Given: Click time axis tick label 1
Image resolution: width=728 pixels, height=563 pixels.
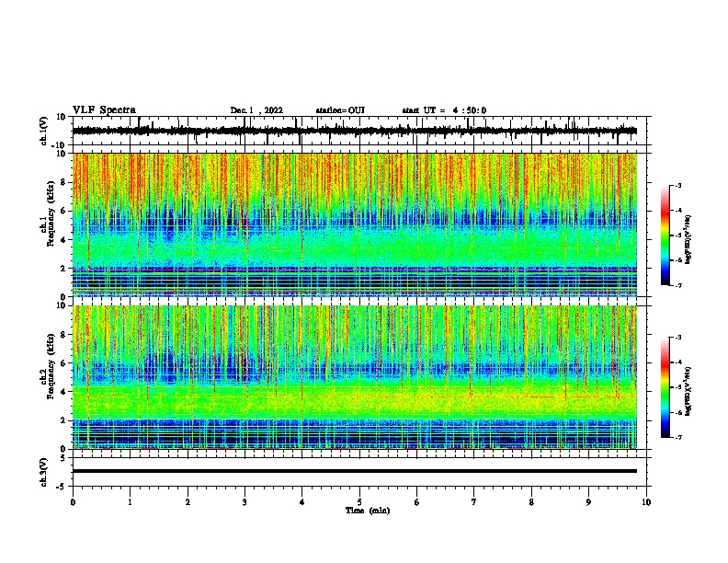Looking at the screenshot, I should 130,502.
